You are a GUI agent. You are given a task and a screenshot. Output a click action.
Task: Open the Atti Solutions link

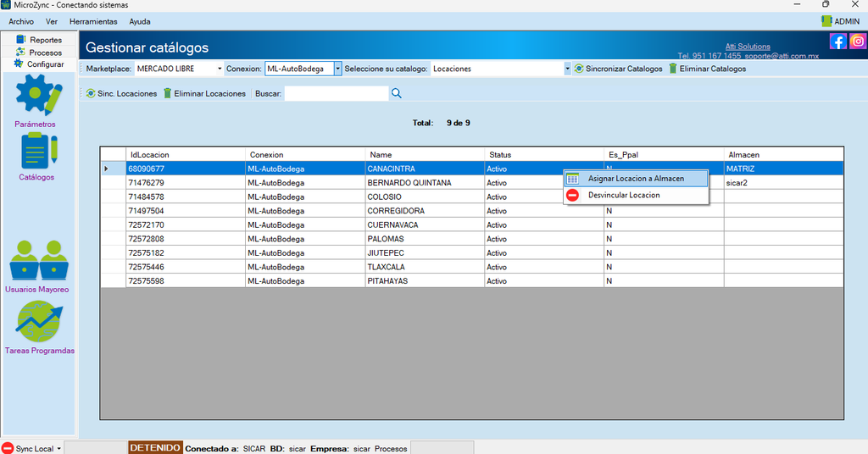click(x=748, y=47)
